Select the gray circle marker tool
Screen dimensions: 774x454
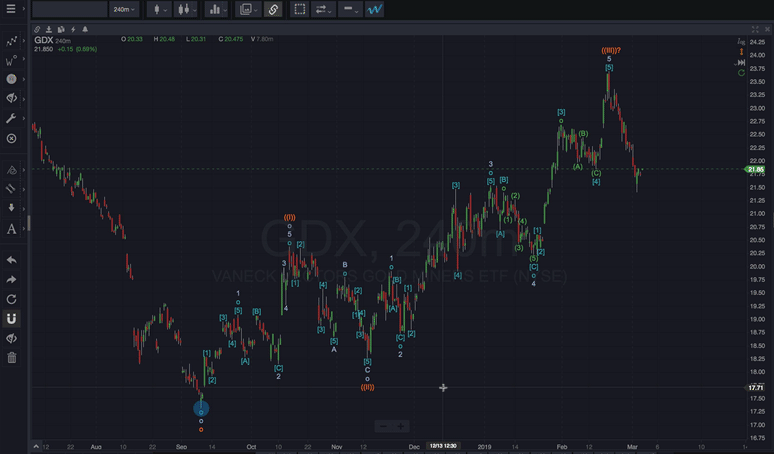coord(11,79)
